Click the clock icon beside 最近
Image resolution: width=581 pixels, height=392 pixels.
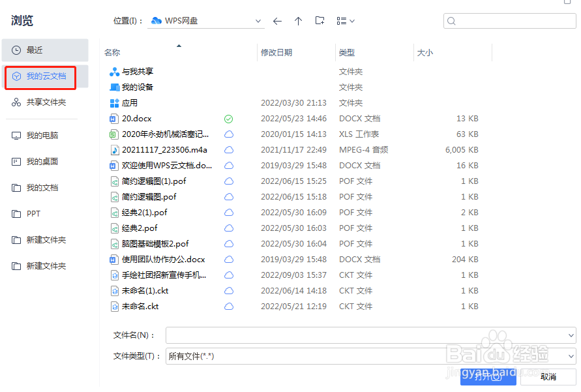point(16,50)
